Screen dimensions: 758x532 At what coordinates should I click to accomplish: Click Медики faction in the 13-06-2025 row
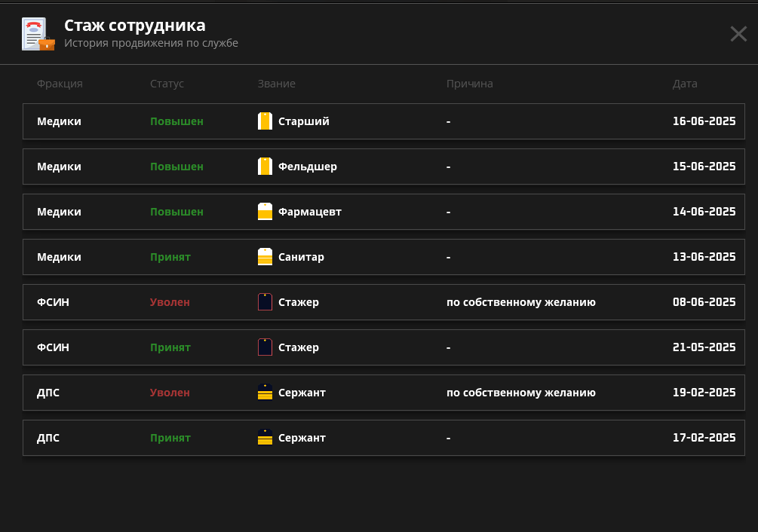pos(59,257)
